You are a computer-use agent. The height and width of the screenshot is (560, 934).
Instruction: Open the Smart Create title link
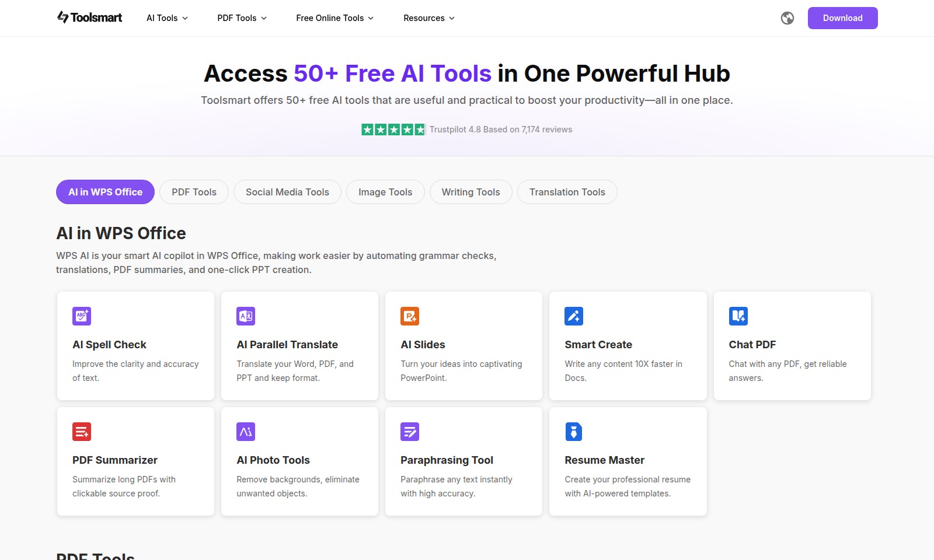coord(598,345)
